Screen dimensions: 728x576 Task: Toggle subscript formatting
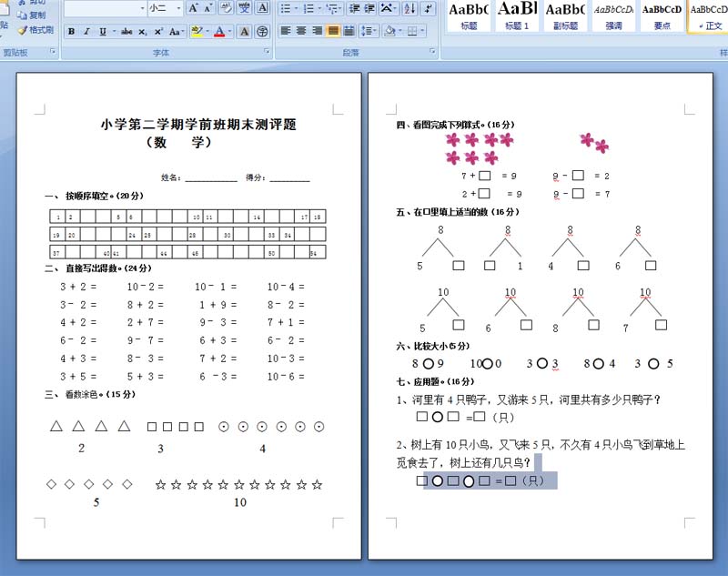coord(143,32)
